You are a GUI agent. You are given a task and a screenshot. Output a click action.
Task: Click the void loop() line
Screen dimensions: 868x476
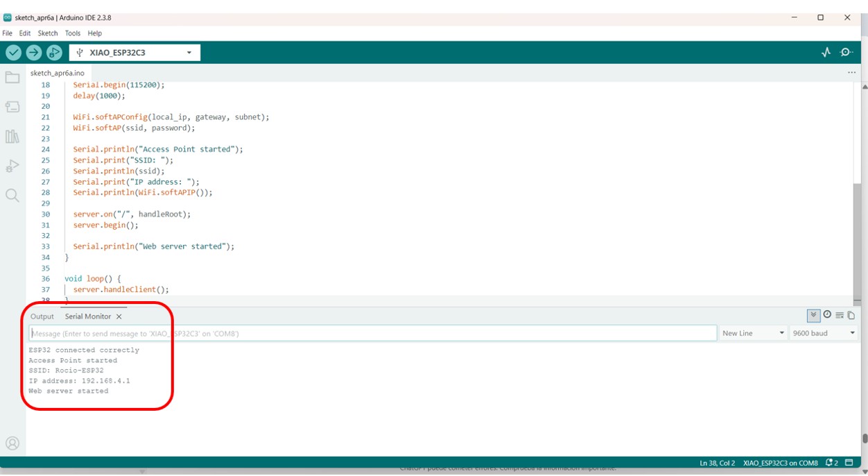pos(93,279)
